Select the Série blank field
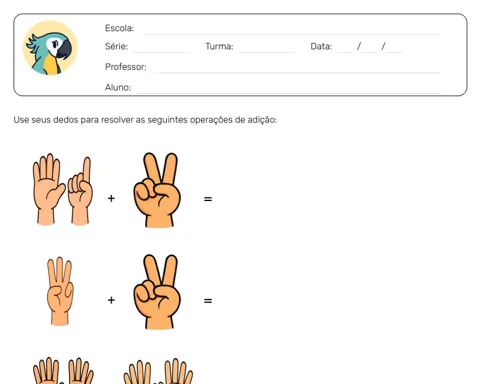The image size is (480, 384). [160, 48]
